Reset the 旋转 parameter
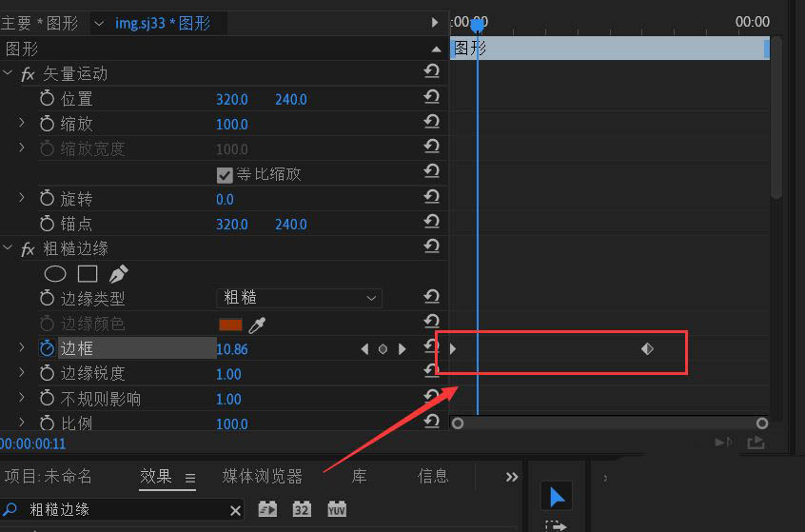 432,196
